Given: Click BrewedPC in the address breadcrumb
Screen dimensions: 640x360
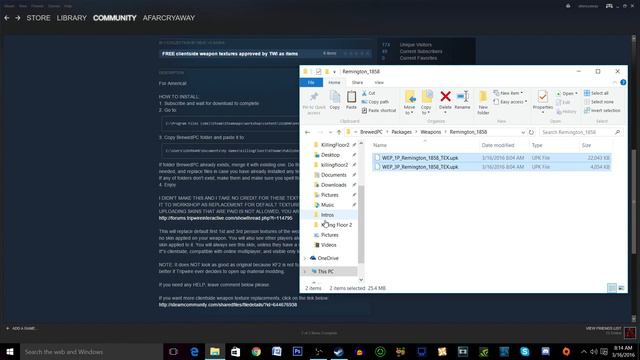Looking at the screenshot, I should click(371, 132).
